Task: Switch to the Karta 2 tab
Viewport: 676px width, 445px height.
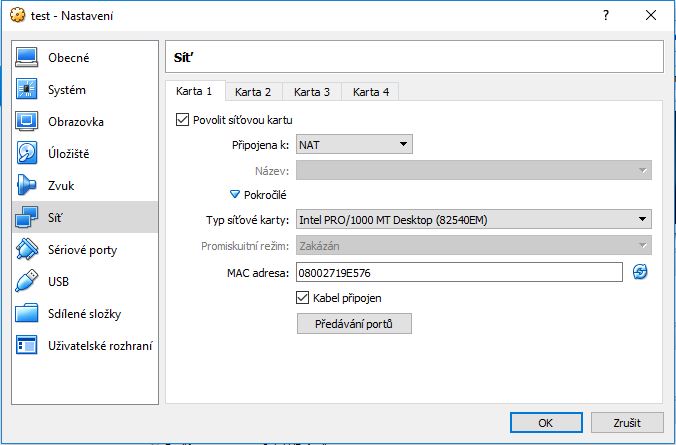Action: (253, 92)
